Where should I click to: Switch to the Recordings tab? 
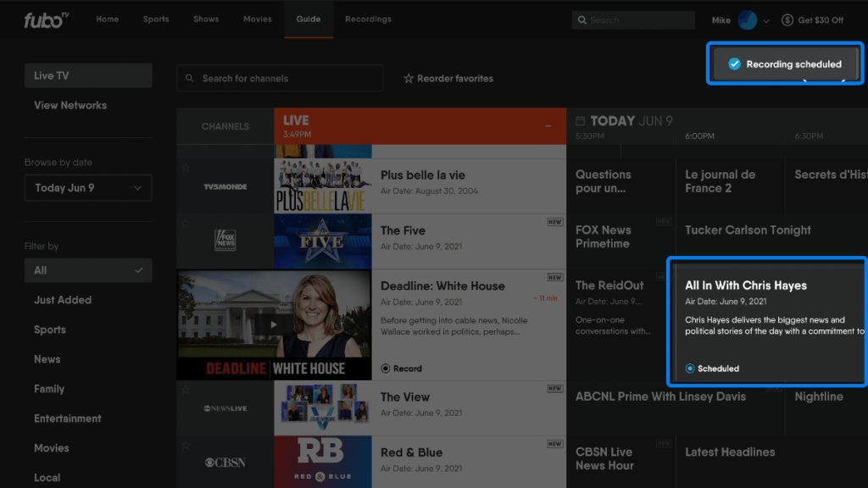pyautogui.click(x=368, y=19)
